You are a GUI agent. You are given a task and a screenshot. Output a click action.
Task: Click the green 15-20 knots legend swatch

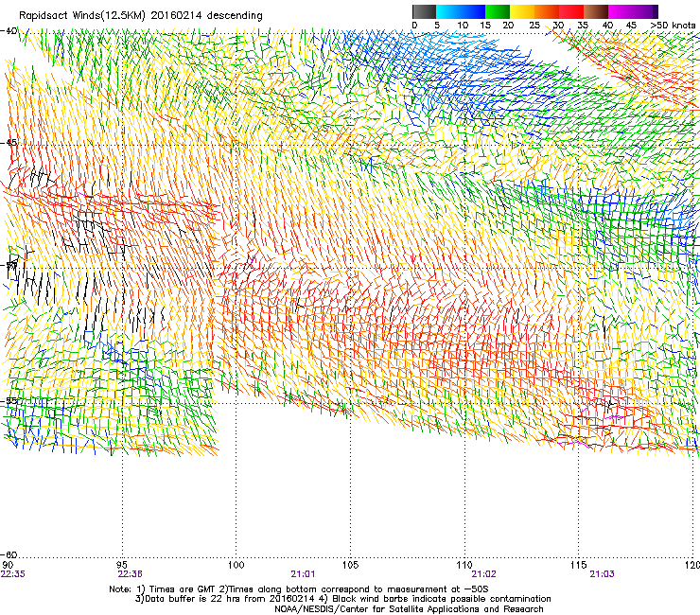[498, 11]
